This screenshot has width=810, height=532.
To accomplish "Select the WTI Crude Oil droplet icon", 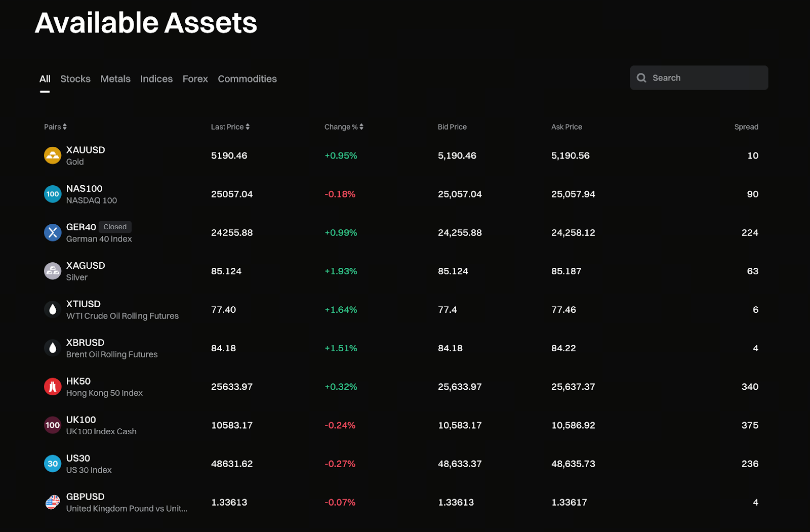I will tap(52, 309).
